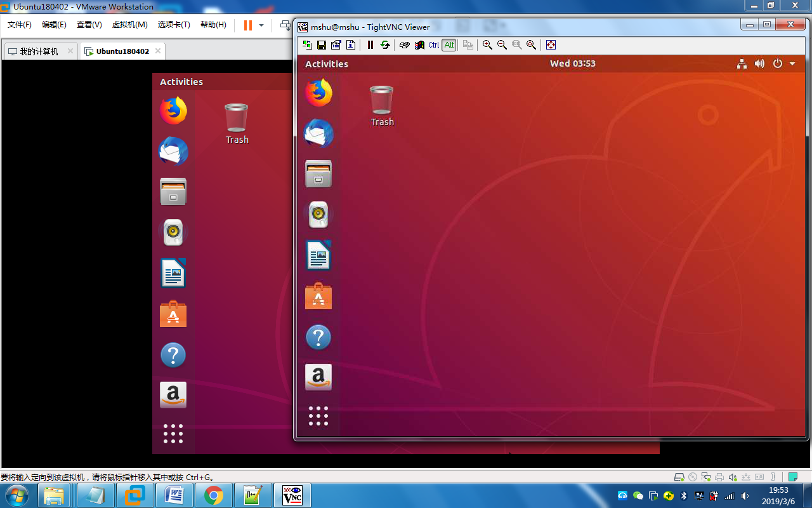Show TightVNC connection information
This screenshot has height=508, width=812.
point(351,45)
